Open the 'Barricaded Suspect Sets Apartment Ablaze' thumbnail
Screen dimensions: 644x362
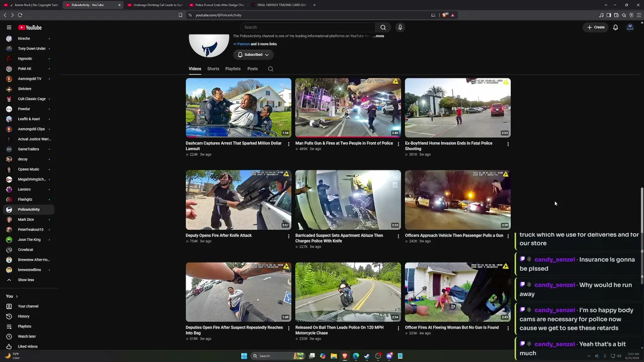(348, 200)
